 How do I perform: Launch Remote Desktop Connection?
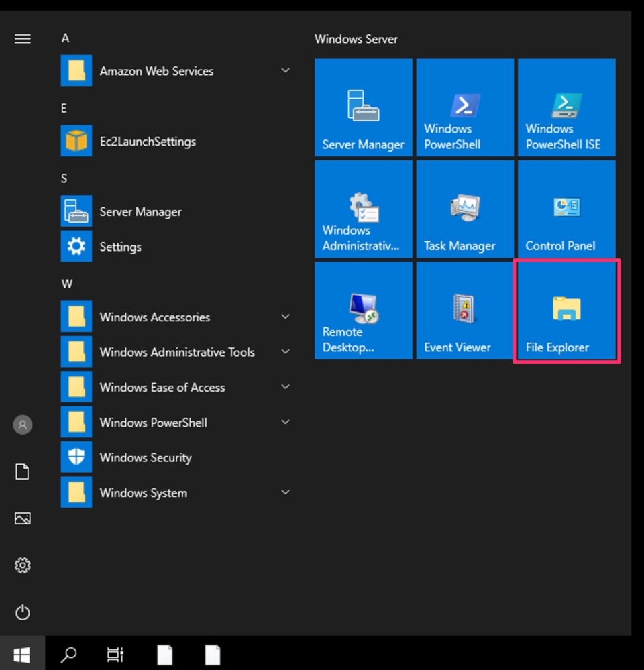pos(363,310)
